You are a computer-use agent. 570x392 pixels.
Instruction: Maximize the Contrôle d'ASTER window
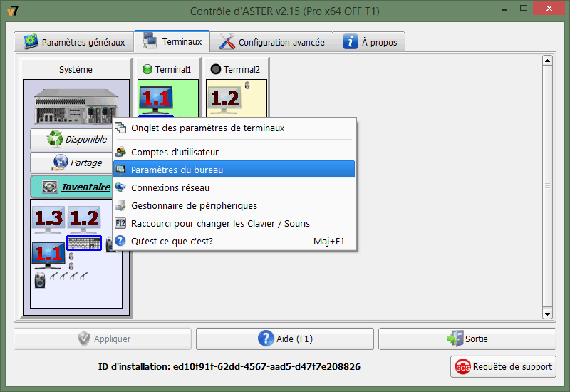pos(524,9)
